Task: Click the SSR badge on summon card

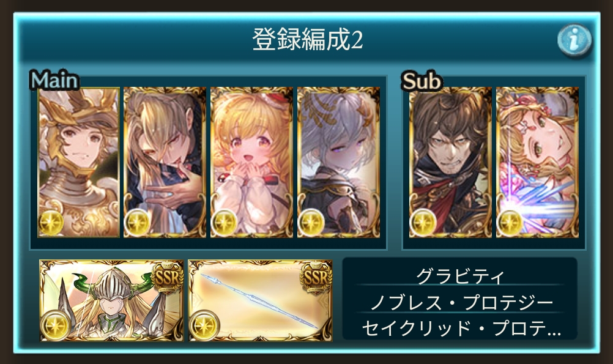Action: [167, 277]
